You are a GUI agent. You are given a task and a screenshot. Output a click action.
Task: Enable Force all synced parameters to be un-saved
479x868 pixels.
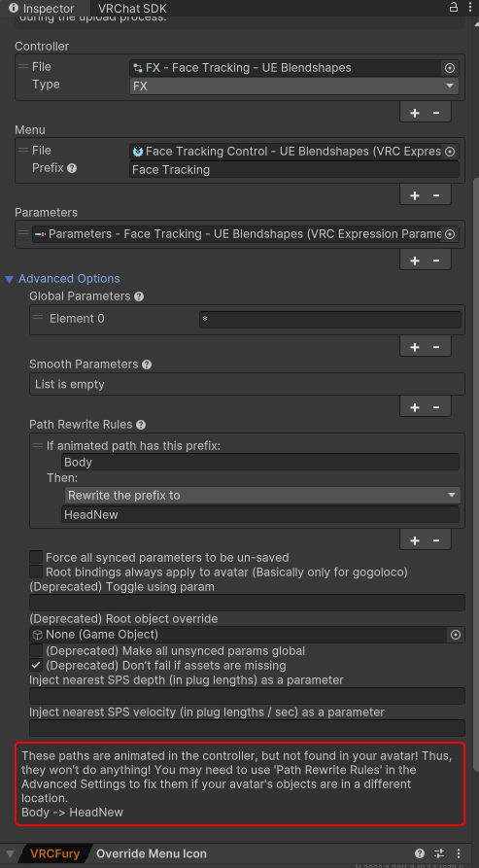click(36, 557)
